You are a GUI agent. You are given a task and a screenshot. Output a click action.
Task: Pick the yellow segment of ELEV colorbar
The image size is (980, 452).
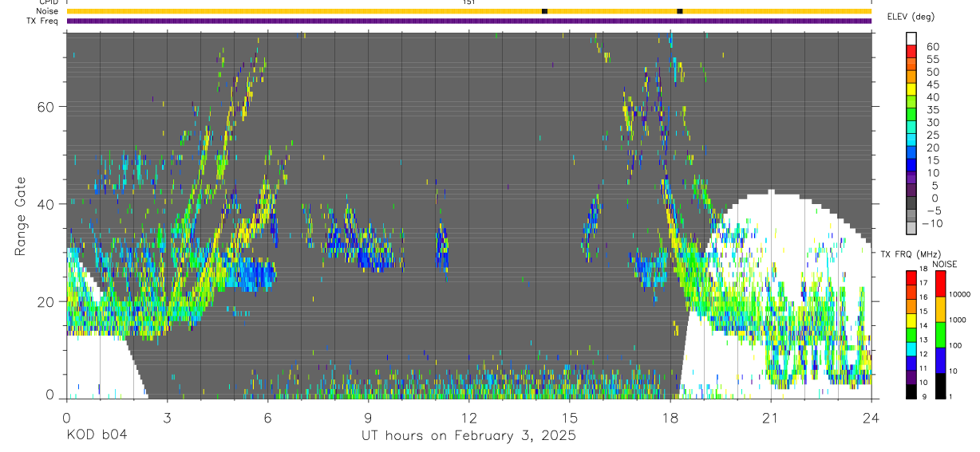[x=911, y=88]
